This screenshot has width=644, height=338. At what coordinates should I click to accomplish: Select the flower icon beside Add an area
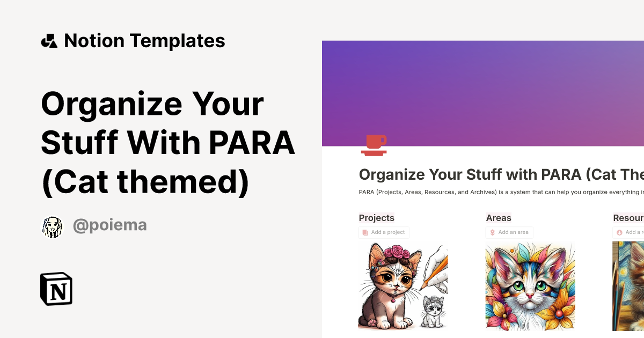[492, 232]
